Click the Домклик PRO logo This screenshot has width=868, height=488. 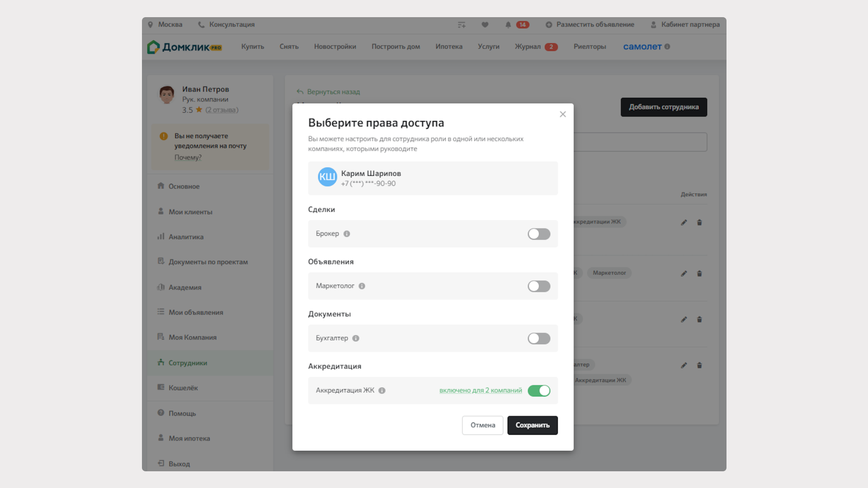pos(184,47)
